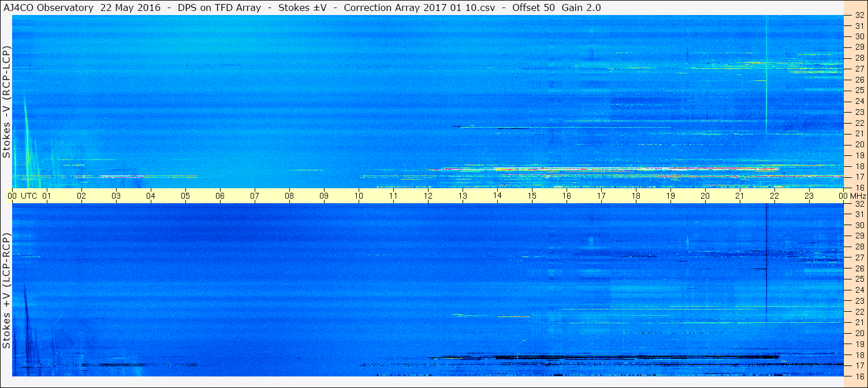Click the 32 MHz label of the lower +V panel
The height and width of the screenshot is (388, 868).
point(859,204)
